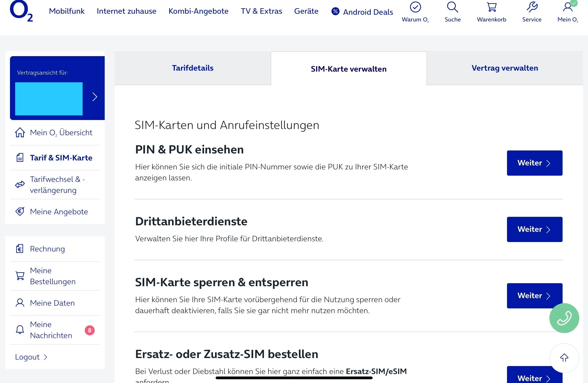Click Weiter next to Drittanbieterdienste

(x=534, y=229)
